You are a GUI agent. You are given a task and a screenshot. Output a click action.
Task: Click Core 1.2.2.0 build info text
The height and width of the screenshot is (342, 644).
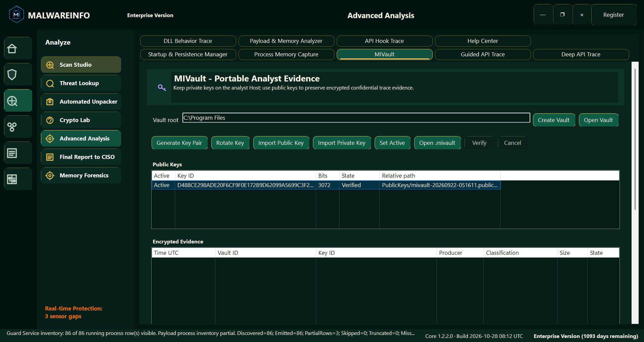pyautogui.click(x=474, y=336)
